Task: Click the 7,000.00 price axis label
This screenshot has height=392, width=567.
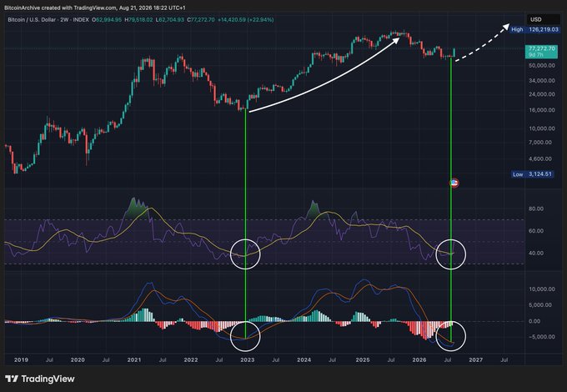Action: tap(540, 143)
